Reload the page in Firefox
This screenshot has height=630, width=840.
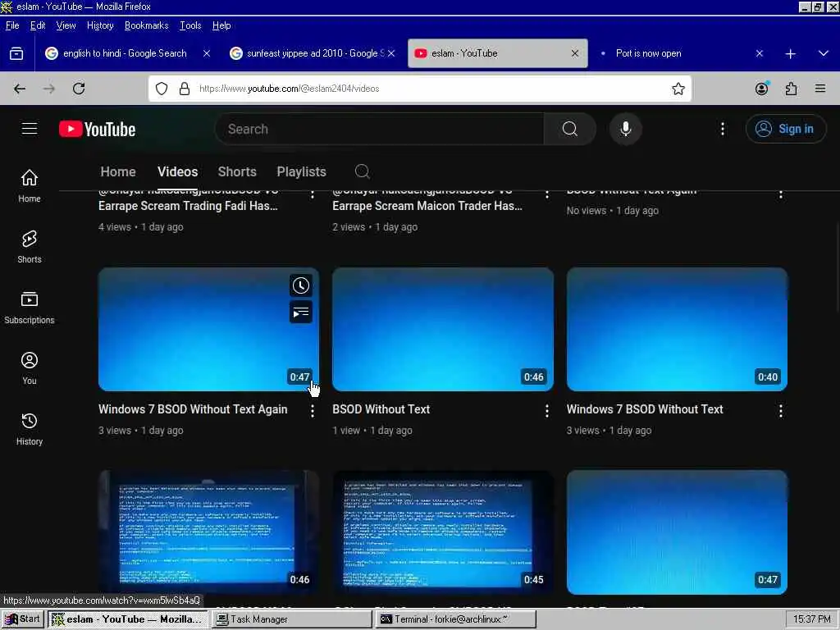pyautogui.click(x=79, y=89)
